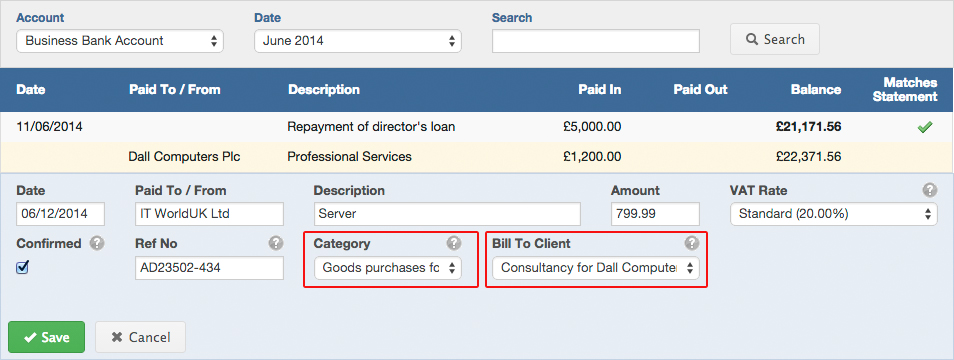This screenshot has height=360, width=954.
Task: Click the Date column header
Action: tap(30, 89)
